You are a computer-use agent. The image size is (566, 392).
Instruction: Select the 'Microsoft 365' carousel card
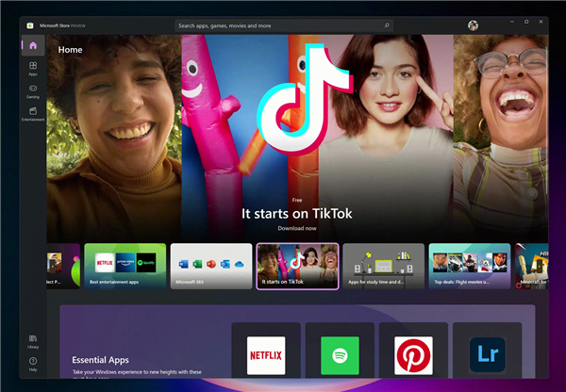210,266
